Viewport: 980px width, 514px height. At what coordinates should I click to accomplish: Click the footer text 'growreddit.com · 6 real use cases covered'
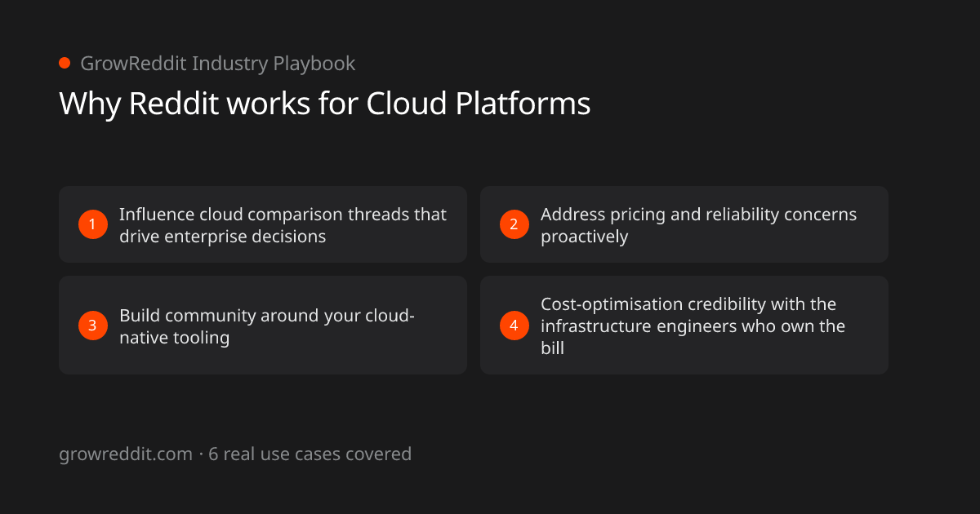(235, 454)
